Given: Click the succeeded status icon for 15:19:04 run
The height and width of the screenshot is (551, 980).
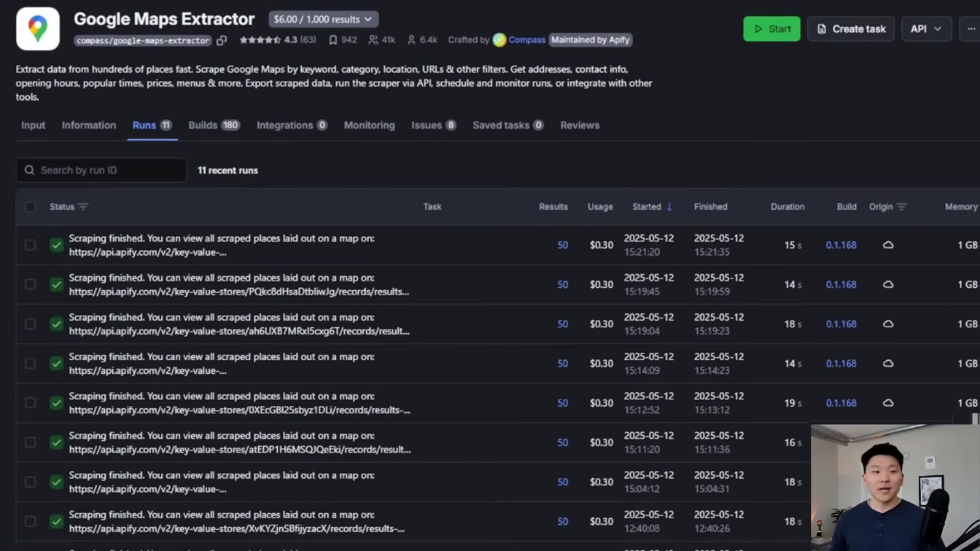Looking at the screenshot, I should click(x=56, y=324).
